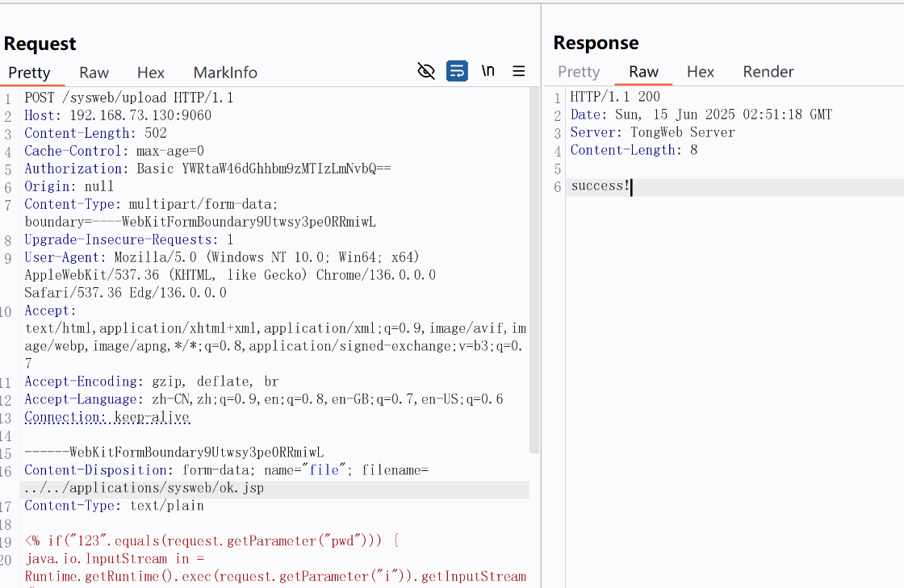This screenshot has width=904, height=588.
Task: Click the Connection: keep-alive header
Action: (107, 418)
